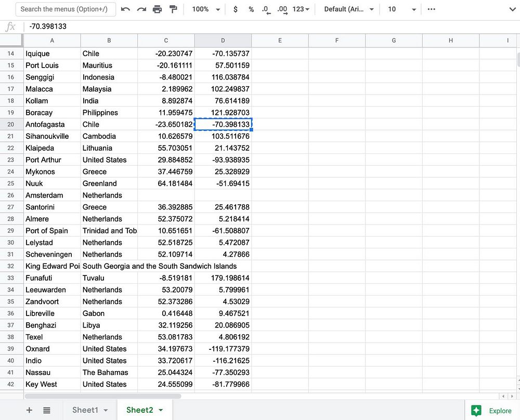The height and width of the screenshot is (420, 520).
Task: Click the fx formula icon
Action: (10, 27)
